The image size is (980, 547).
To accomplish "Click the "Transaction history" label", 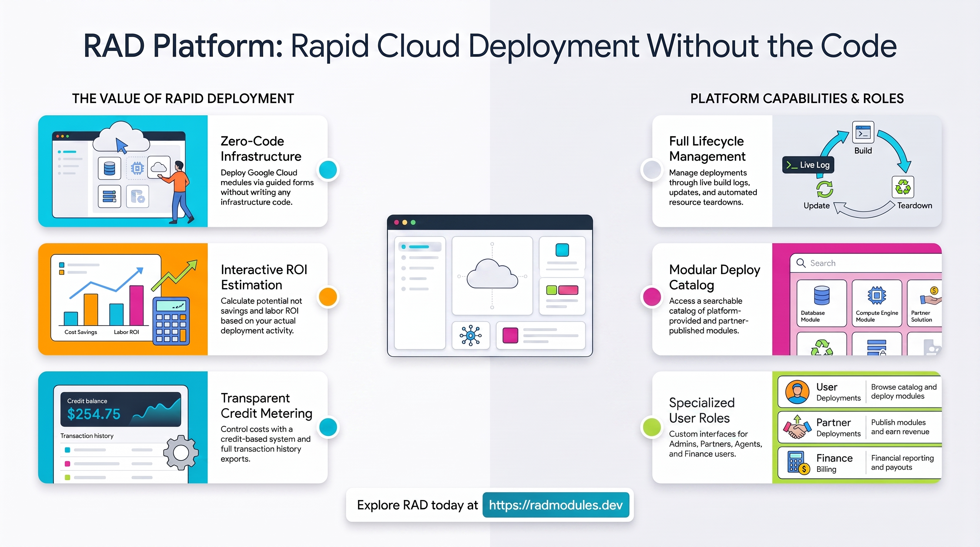I will [x=87, y=436].
